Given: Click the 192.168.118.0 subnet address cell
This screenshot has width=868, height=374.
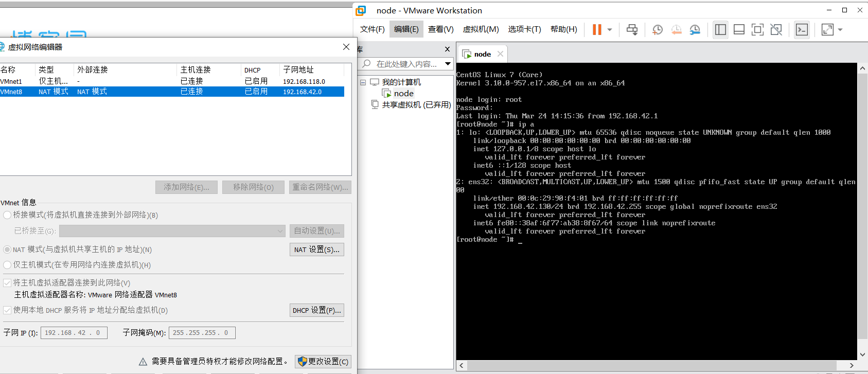Looking at the screenshot, I should [x=304, y=81].
